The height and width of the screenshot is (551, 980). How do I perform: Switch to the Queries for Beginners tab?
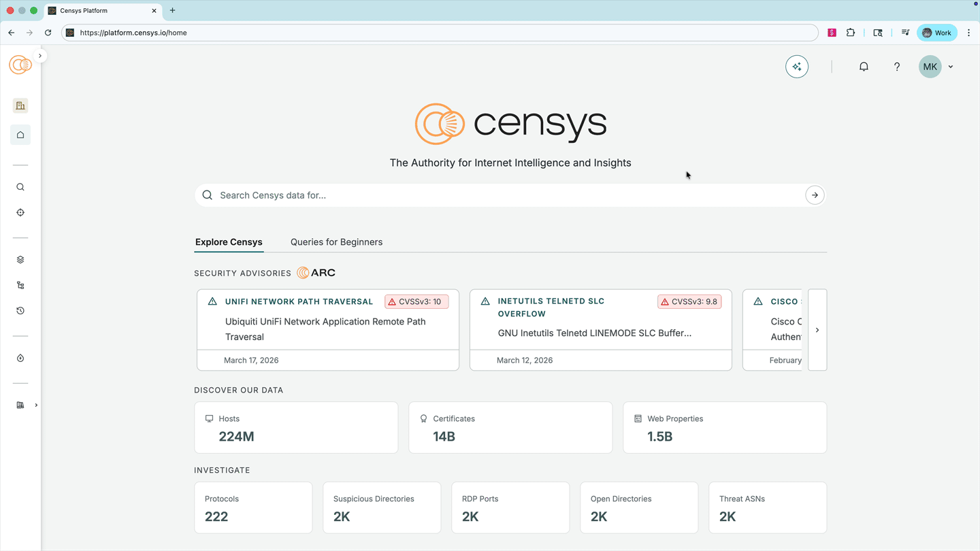336,242
